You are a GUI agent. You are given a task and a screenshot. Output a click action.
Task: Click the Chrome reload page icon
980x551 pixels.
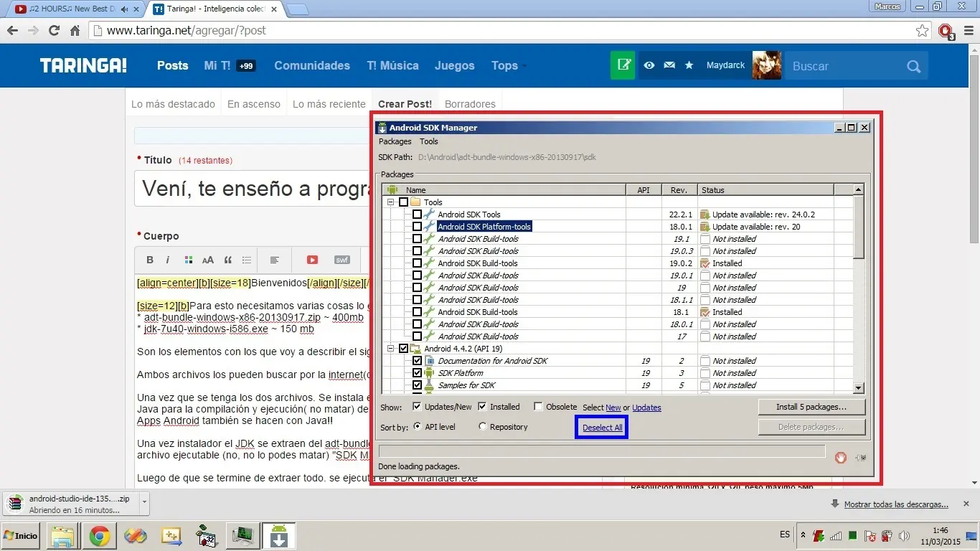(x=54, y=31)
